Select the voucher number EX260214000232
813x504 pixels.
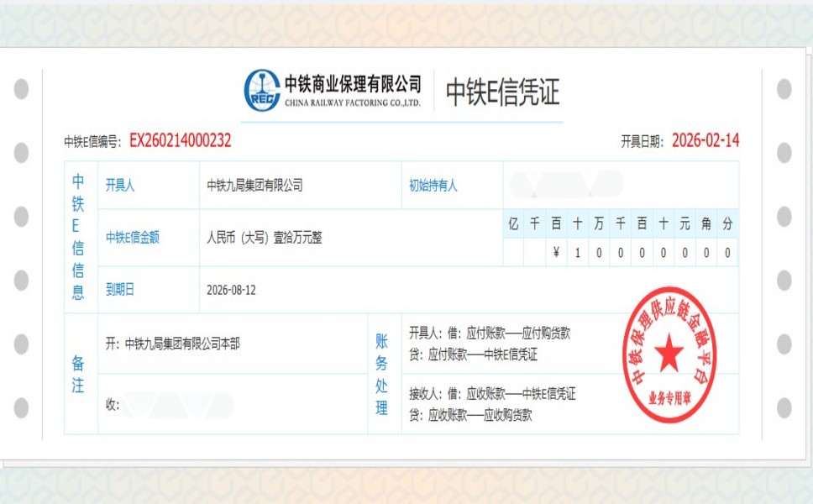click(181, 140)
